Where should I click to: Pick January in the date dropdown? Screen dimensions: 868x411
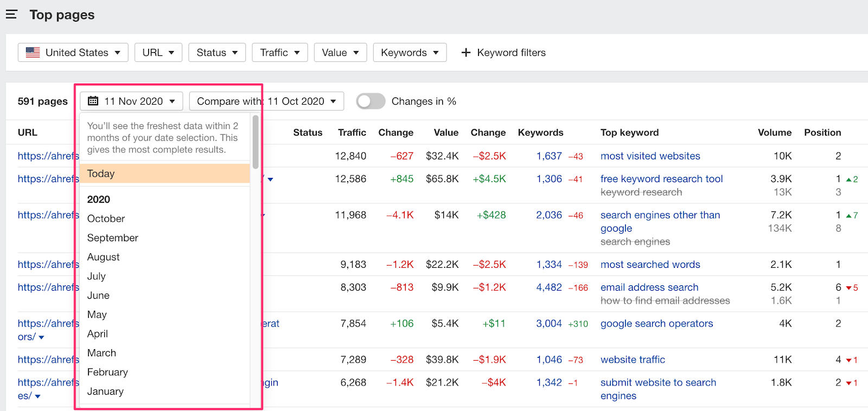[x=105, y=391]
